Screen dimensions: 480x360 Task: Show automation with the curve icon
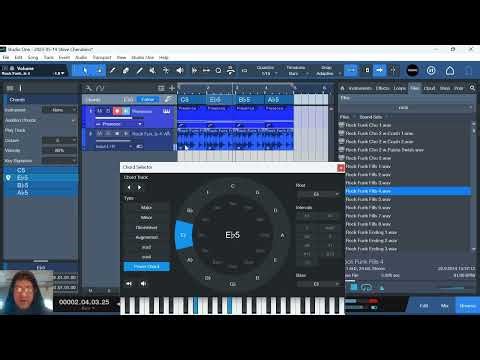[x=100, y=88]
